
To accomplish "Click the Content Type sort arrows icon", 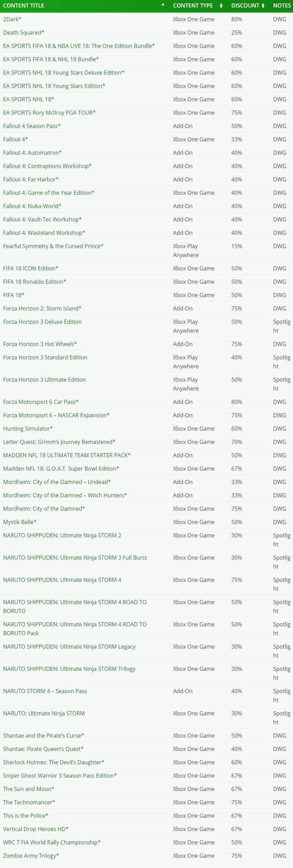I will click(221, 6).
